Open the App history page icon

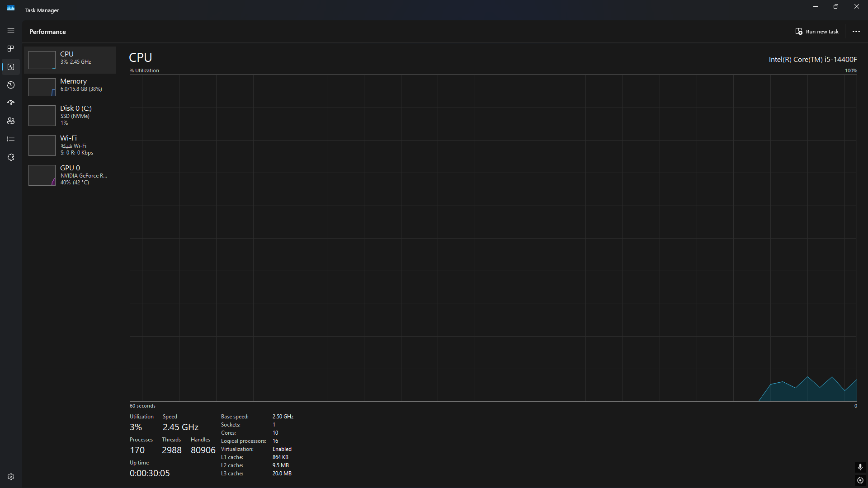coord(11,85)
